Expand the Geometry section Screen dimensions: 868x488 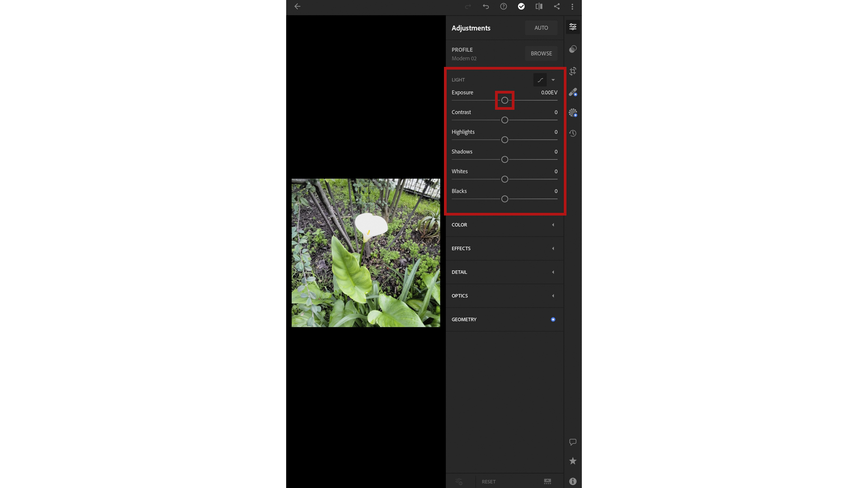[x=505, y=319]
